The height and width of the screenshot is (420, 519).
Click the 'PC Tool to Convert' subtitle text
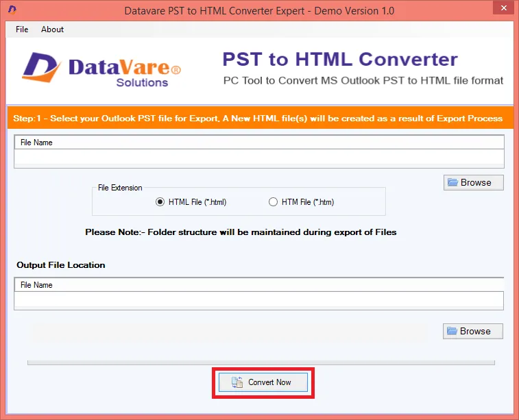(x=363, y=81)
